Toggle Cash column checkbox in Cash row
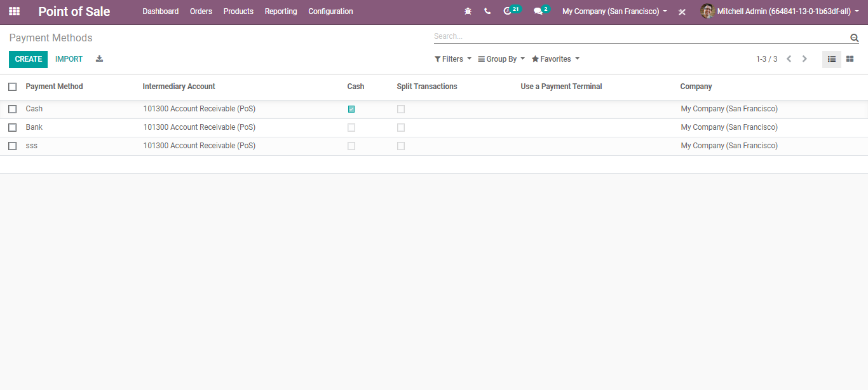This screenshot has width=868, height=390. 351,109
